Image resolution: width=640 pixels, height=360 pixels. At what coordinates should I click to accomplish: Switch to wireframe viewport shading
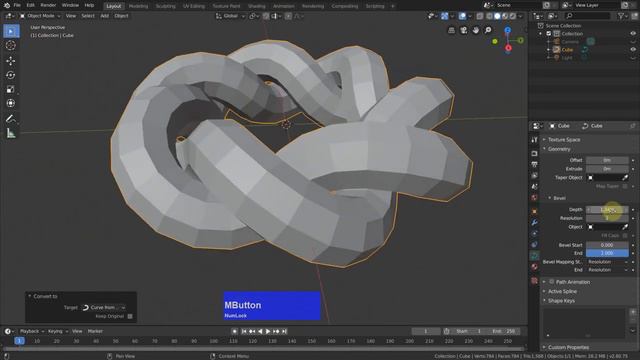tap(489, 16)
